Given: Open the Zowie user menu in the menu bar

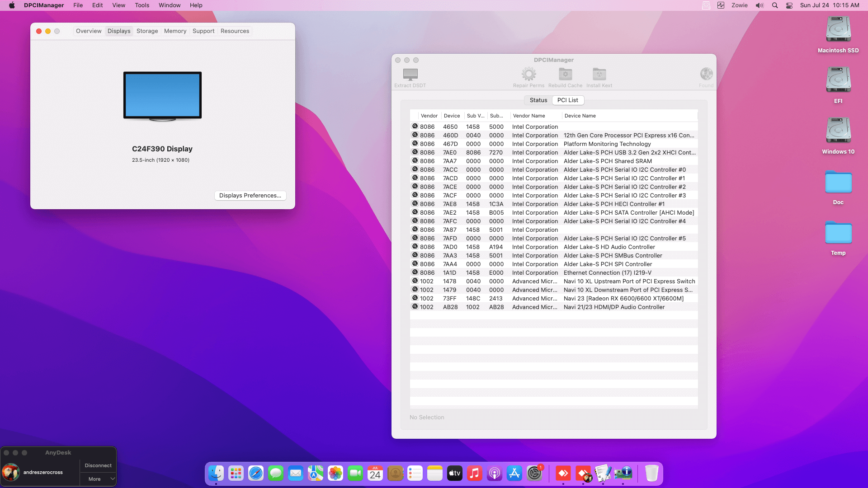Looking at the screenshot, I should click(740, 5).
